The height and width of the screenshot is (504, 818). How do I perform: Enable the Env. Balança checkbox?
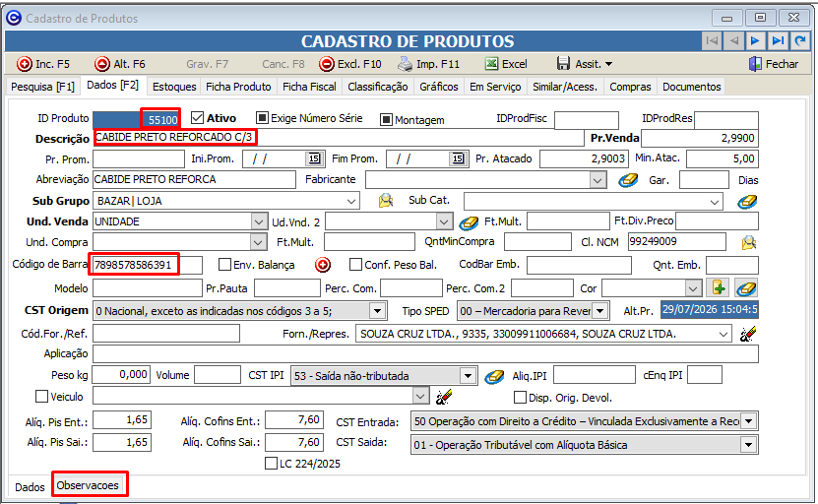tap(224, 265)
